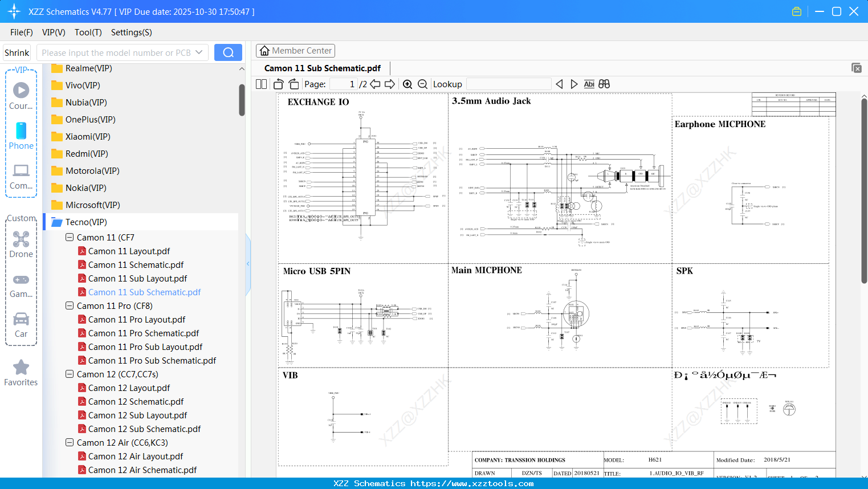Click the binoculars search icon beside Abi

click(604, 84)
